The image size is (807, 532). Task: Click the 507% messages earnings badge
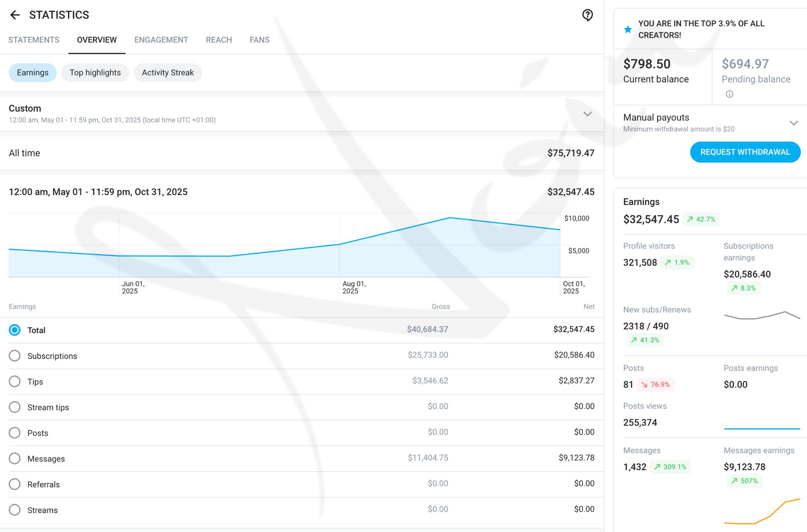[745, 481]
